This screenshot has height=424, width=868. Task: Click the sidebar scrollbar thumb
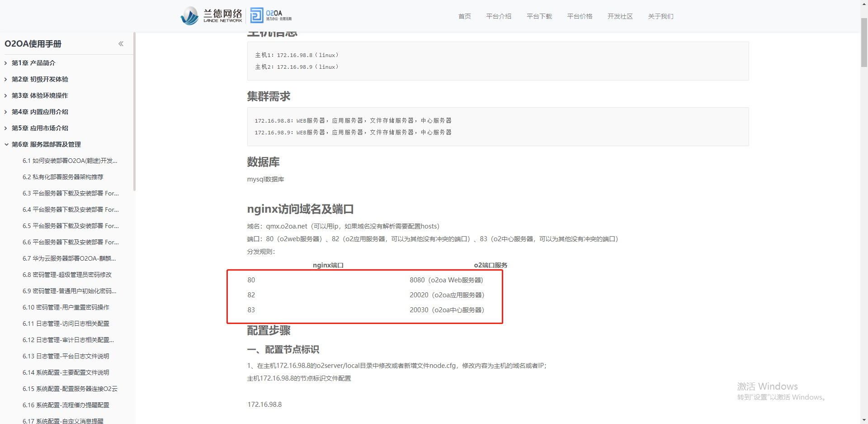click(134, 111)
